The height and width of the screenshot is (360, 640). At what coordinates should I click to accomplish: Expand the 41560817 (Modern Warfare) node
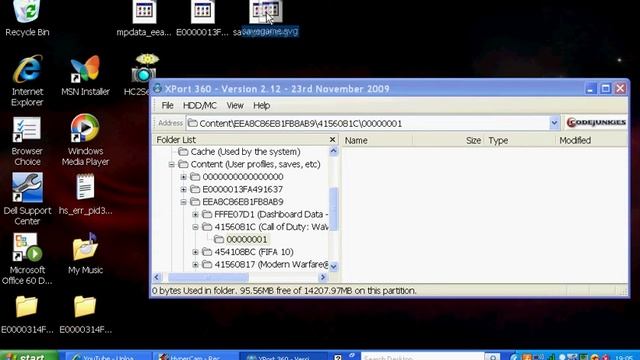point(195,264)
